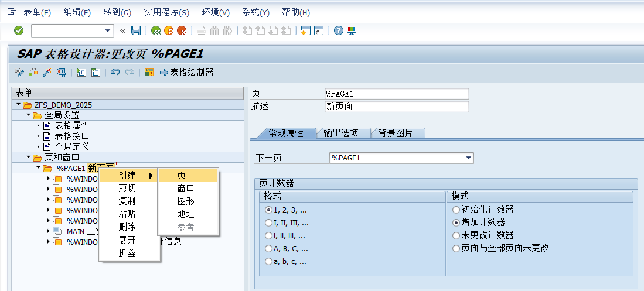644x291 pixels.
Task: Click the orange Exit icon
Action: click(168, 30)
